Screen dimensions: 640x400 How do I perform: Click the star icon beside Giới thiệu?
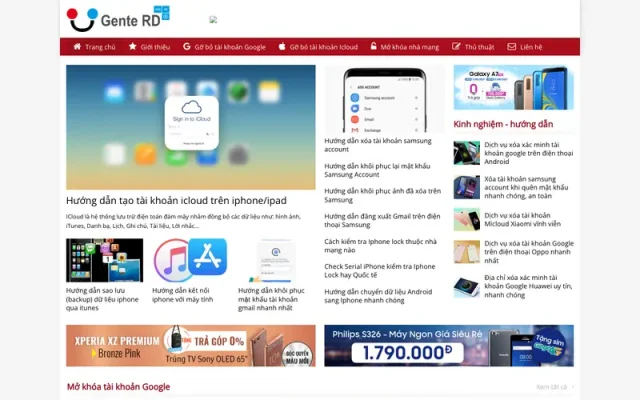click(133, 47)
